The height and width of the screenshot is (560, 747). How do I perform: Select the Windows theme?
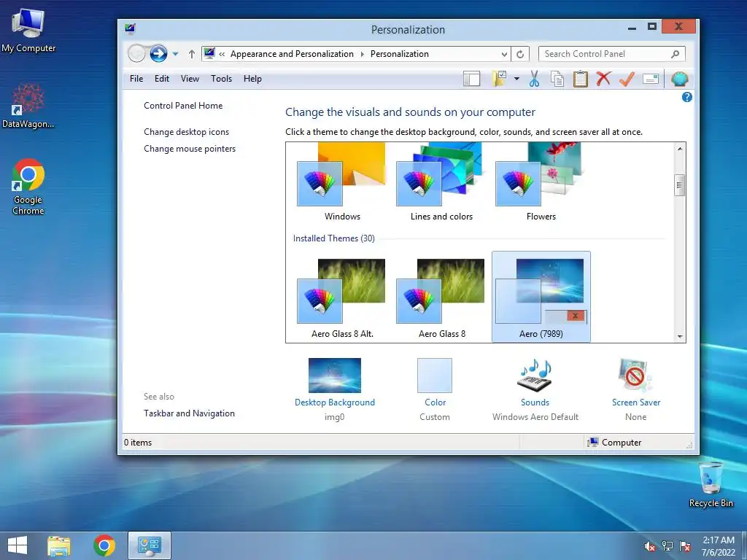click(341, 183)
